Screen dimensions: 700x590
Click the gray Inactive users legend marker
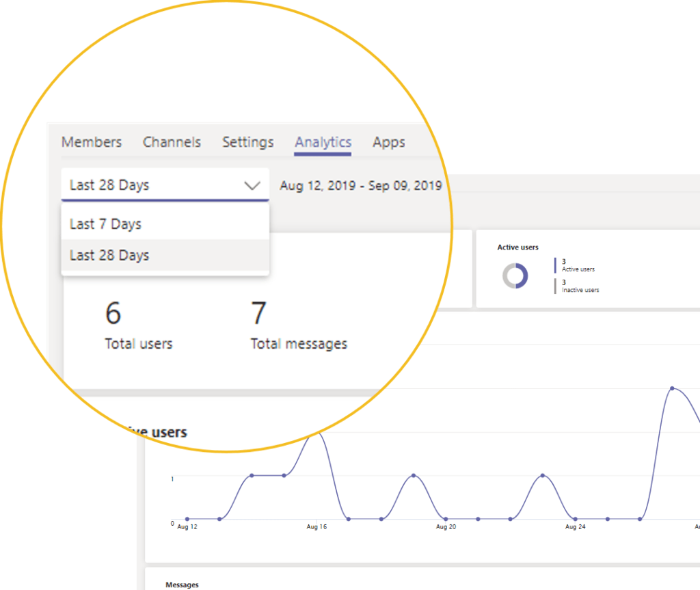(x=556, y=286)
